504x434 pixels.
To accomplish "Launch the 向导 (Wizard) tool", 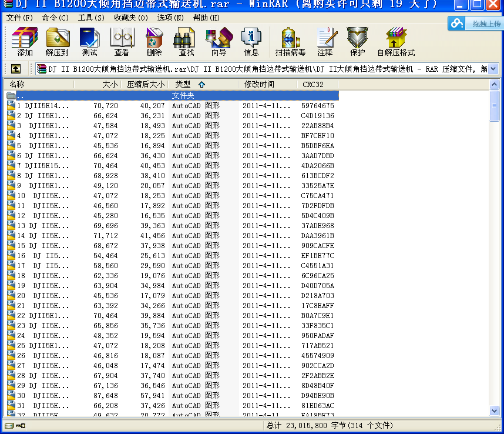I will click(219, 42).
